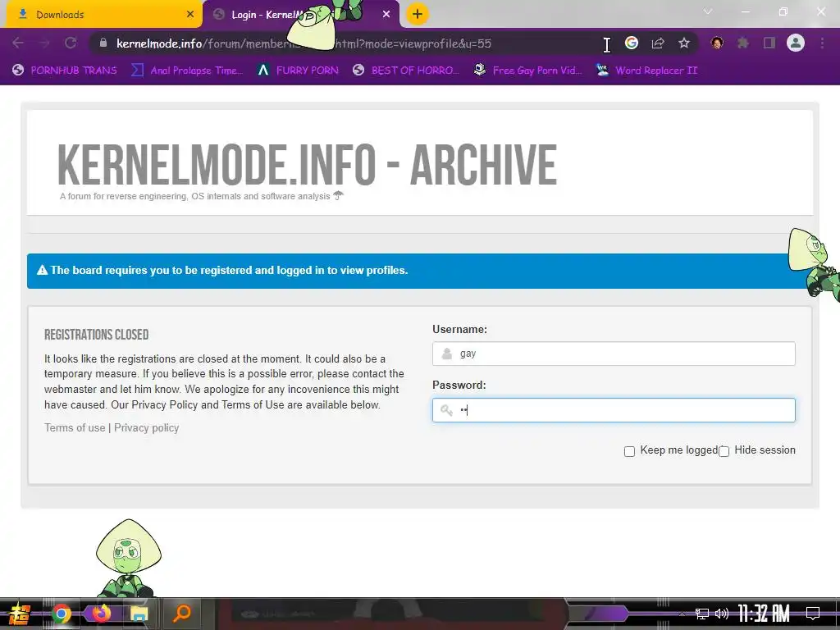Viewport: 840px width, 630px height.
Task: Click the share page icon
Action: coord(658,43)
